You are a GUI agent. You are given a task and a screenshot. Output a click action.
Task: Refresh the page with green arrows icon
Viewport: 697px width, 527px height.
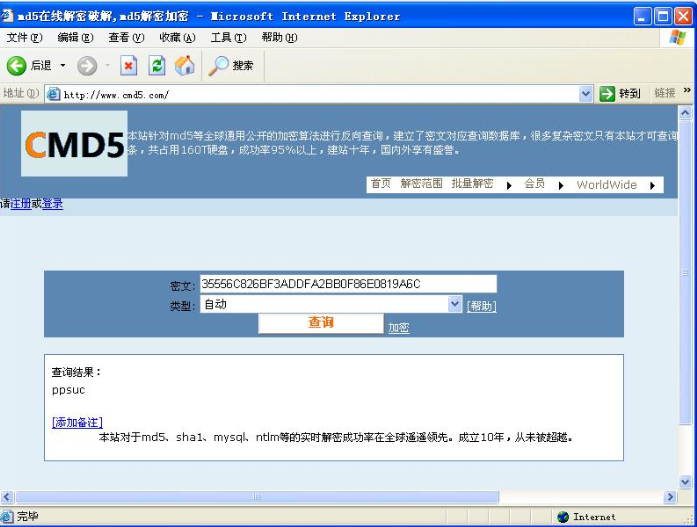[157, 66]
